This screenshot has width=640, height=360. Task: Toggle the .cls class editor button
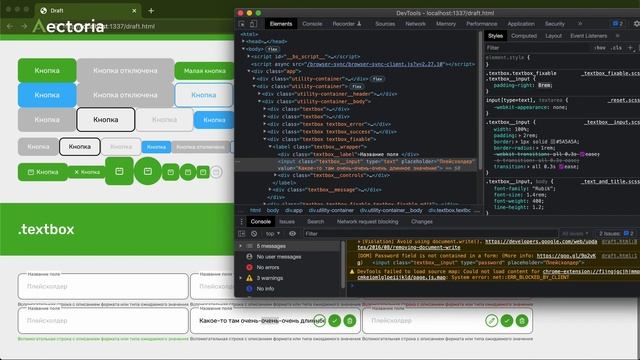tap(616, 48)
